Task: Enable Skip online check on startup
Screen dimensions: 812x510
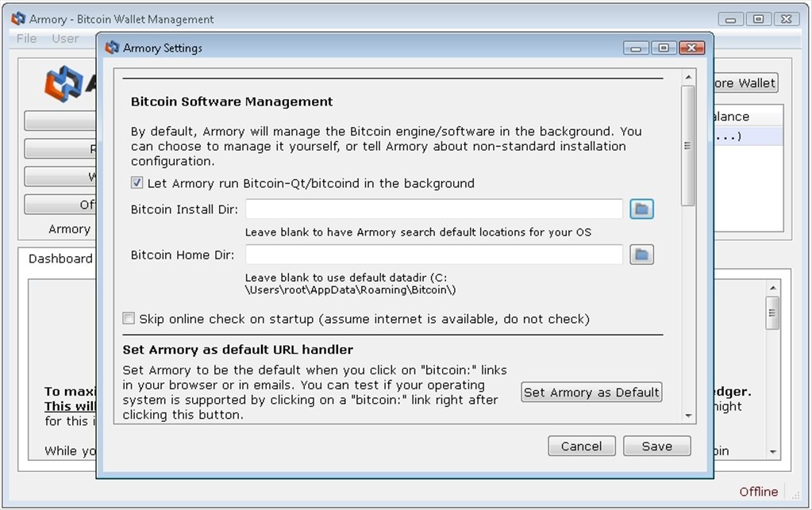Action: coord(129,318)
